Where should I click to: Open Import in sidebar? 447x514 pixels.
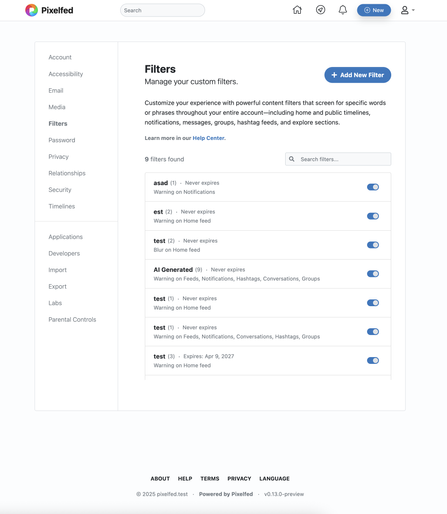click(57, 270)
